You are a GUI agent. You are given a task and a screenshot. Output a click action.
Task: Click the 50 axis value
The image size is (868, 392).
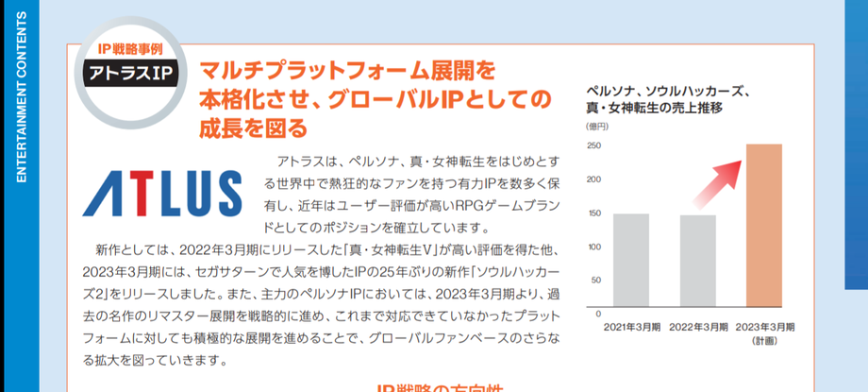coord(596,280)
